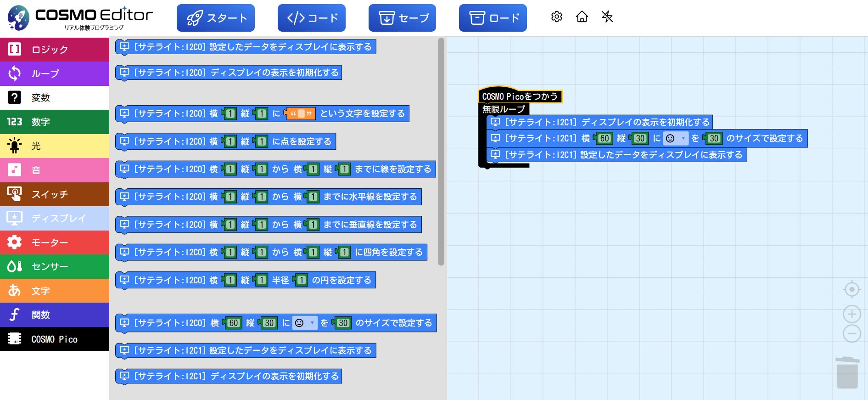This screenshot has width=868, height=400.
Task: Click the size value 30 in workspace block
Action: (x=714, y=138)
